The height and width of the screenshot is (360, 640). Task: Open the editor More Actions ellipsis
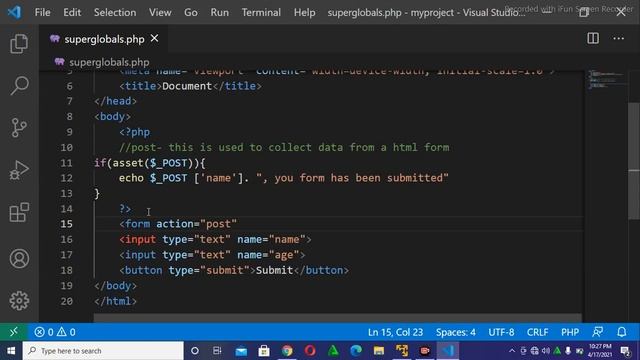coord(618,38)
